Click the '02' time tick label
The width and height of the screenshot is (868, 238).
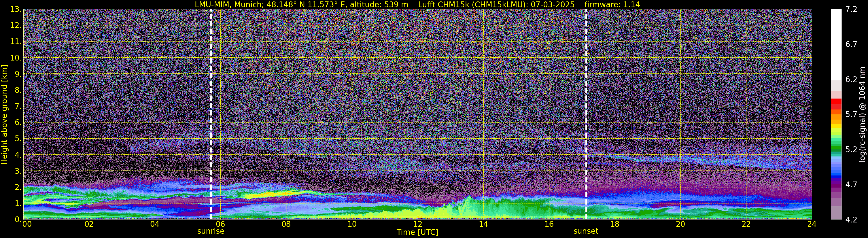click(x=89, y=224)
